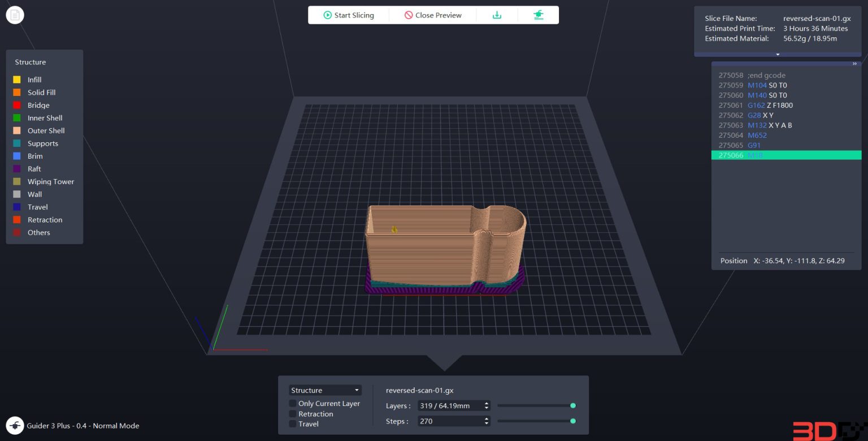Click the estimated material 56.52g / 18.95m
The image size is (868, 441).
coord(810,39)
